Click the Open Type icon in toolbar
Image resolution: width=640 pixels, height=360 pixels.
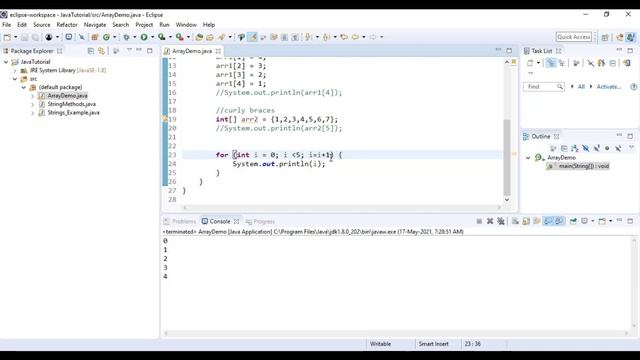pyautogui.click(x=199, y=37)
